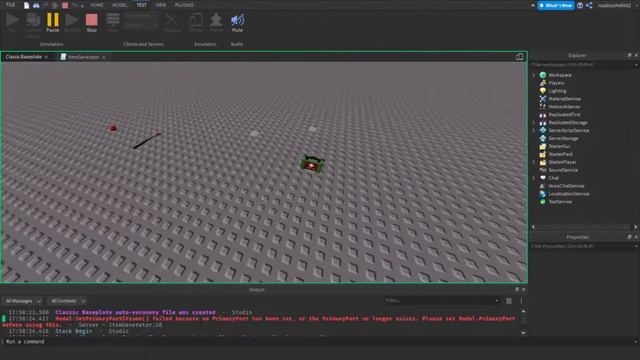Select StarterPlayer in Explorer

(562, 162)
